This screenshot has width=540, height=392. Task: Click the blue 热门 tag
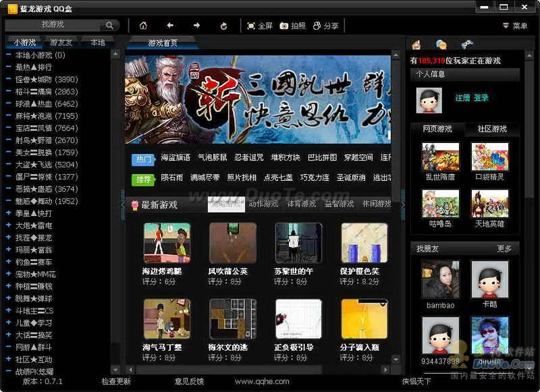[143, 159]
